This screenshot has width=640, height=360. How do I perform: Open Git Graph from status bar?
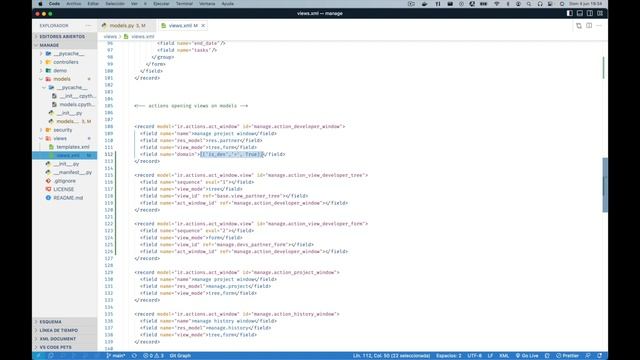click(x=180, y=356)
